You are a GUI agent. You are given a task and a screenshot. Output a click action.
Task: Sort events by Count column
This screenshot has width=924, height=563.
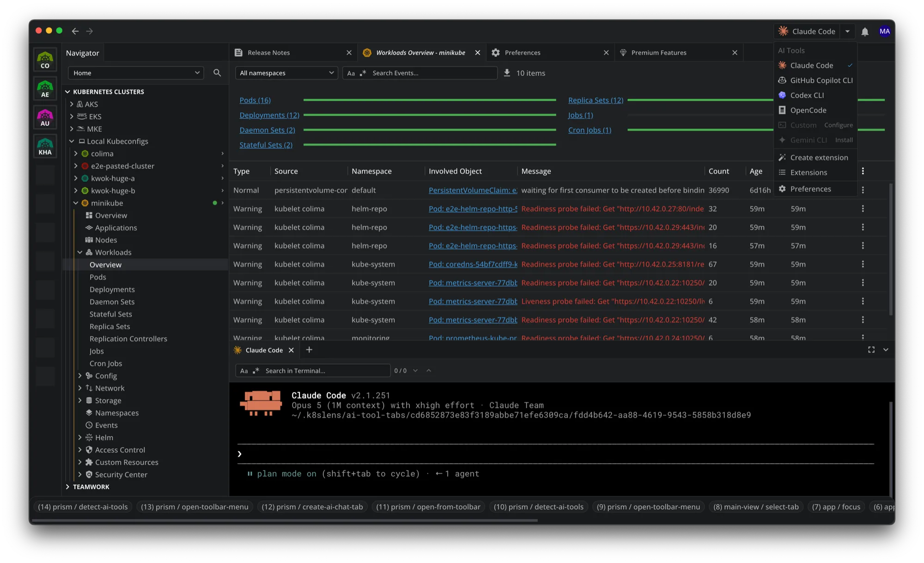click(718, 171)
